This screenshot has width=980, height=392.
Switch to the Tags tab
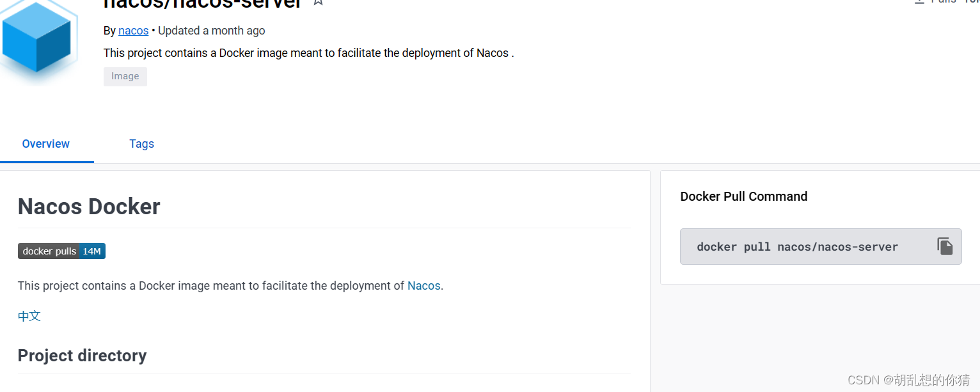coord(141,143)
